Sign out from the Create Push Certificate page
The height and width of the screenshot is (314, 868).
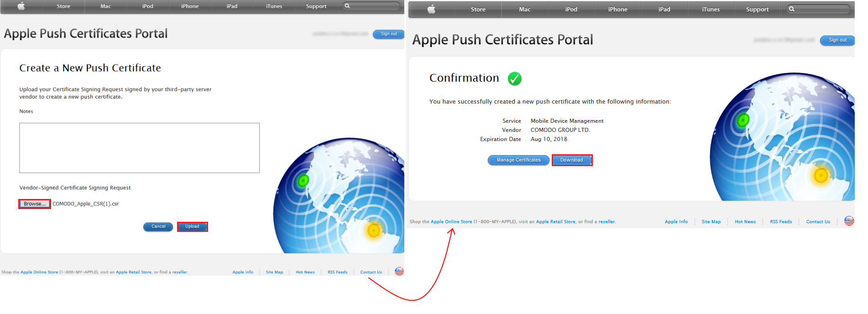389,34
